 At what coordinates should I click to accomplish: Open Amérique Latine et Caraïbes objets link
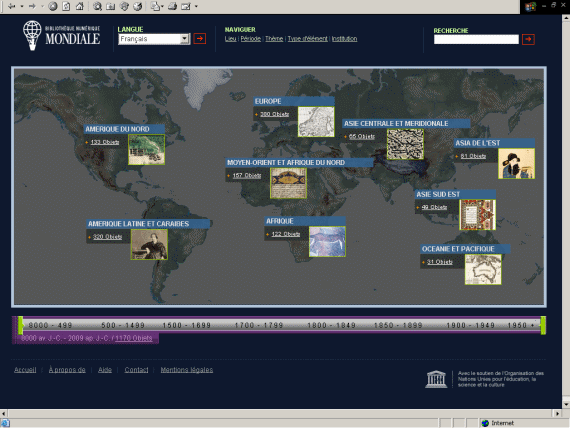pos(108,237)
